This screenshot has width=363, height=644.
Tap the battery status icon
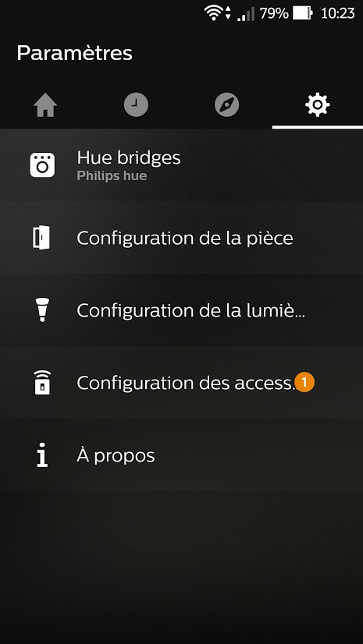[303, 13]
